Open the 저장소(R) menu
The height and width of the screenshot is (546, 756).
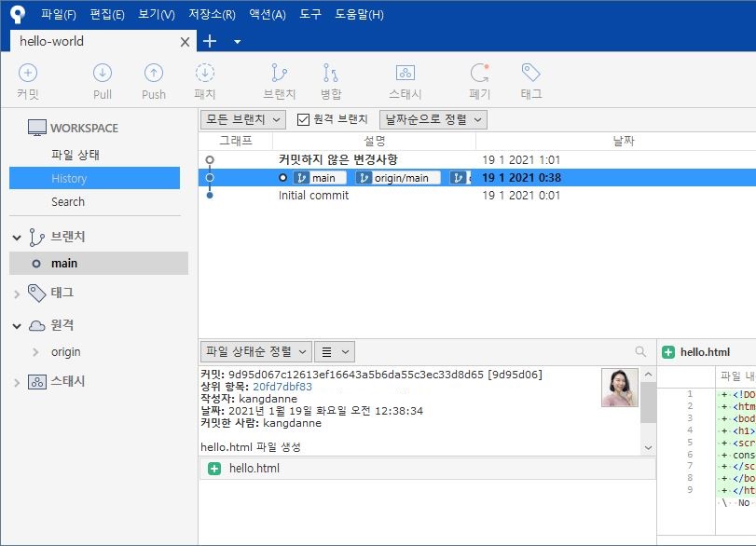click(212, 15)
